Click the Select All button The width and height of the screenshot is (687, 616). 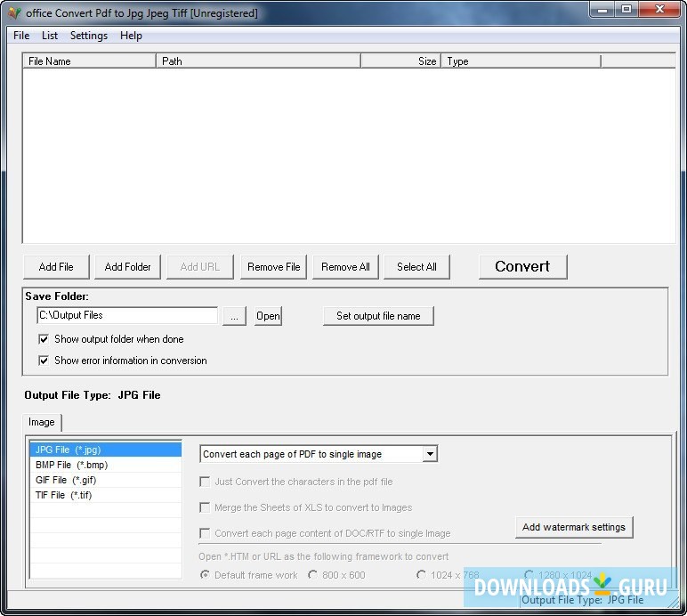[x=416, y=267]
